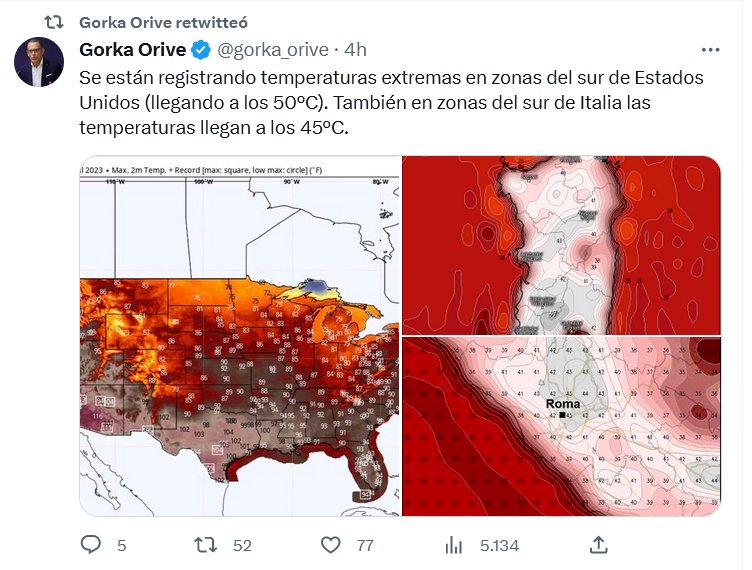Like the tweet with the heart icon

click(331, 544)
